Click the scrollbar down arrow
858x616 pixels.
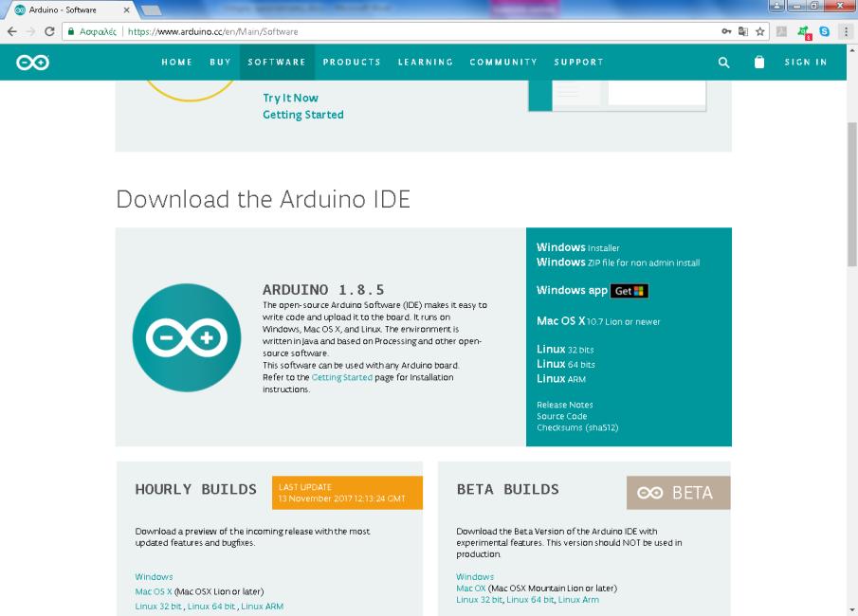(852, 610)
